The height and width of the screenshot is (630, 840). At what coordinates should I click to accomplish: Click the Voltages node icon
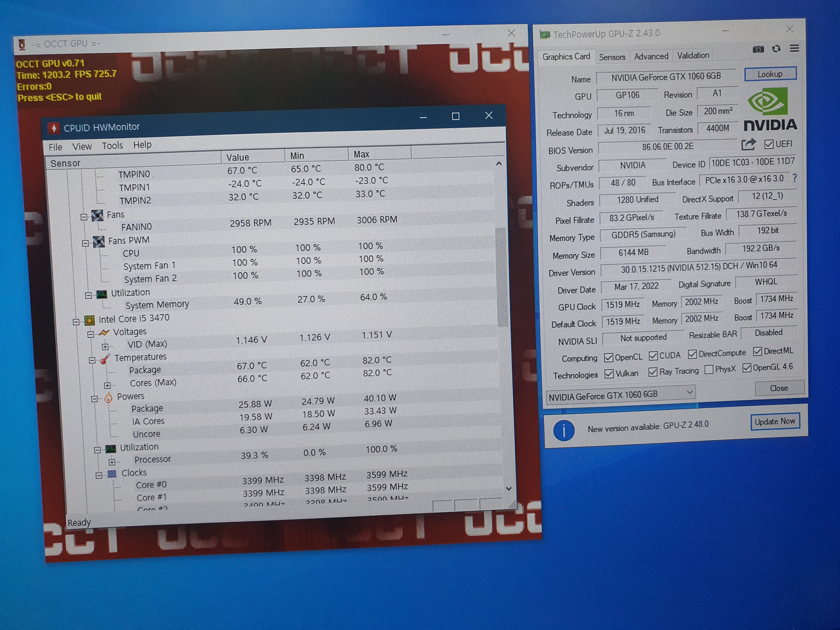(x=104, y=333)
